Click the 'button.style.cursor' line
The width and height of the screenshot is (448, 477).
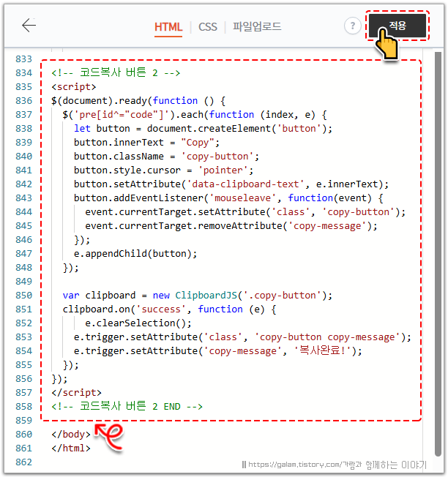point(163,170)
